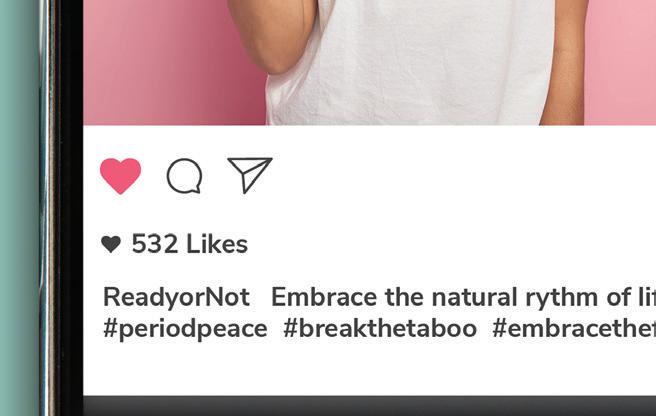This screenshot has width=656, height=416.
Task: Tap the arm at the photo's right side
Action: (x=563, y=63)
